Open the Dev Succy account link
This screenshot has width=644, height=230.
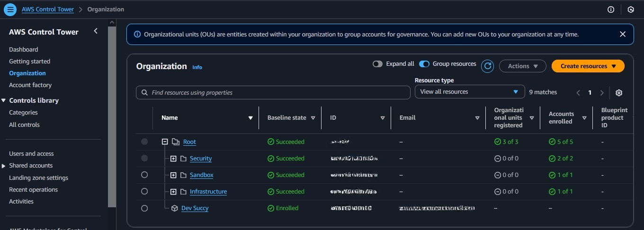pos(195,208)
